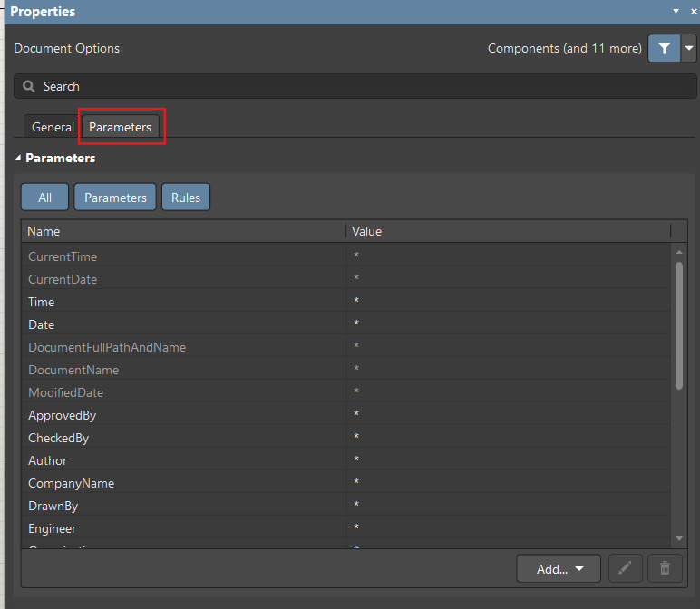
Task: Close the Properties panel
Action: click(x=694, y=11)
